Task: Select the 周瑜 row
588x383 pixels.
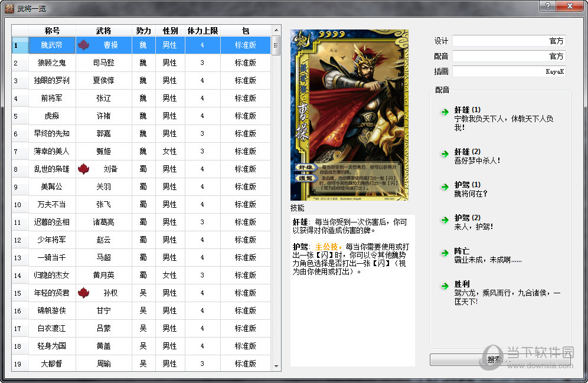Action: (x=141, y=364)
